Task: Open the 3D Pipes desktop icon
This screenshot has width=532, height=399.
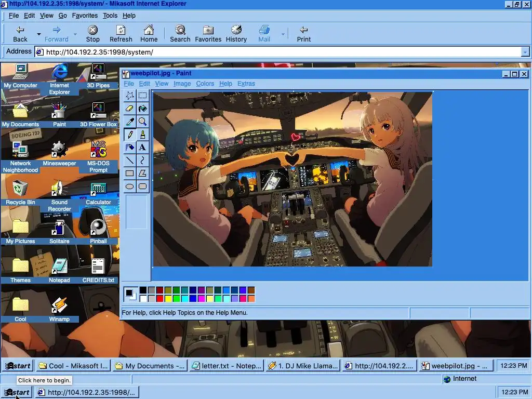Action: (x=98, y=76)
